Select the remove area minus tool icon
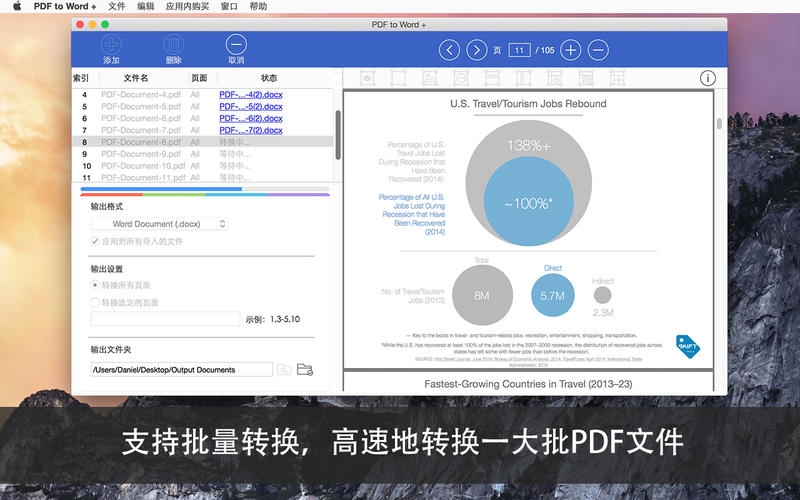The image size is (800, 500). 461,78
